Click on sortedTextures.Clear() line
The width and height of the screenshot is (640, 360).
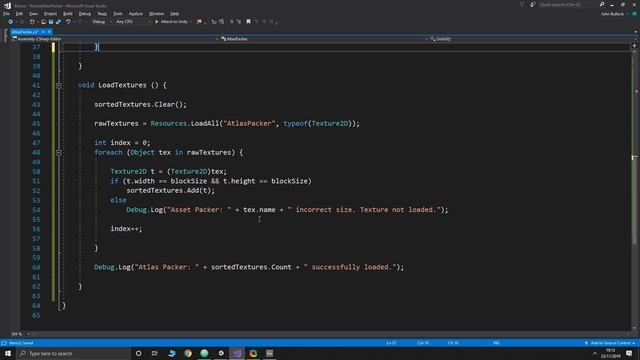coord(140,104)
